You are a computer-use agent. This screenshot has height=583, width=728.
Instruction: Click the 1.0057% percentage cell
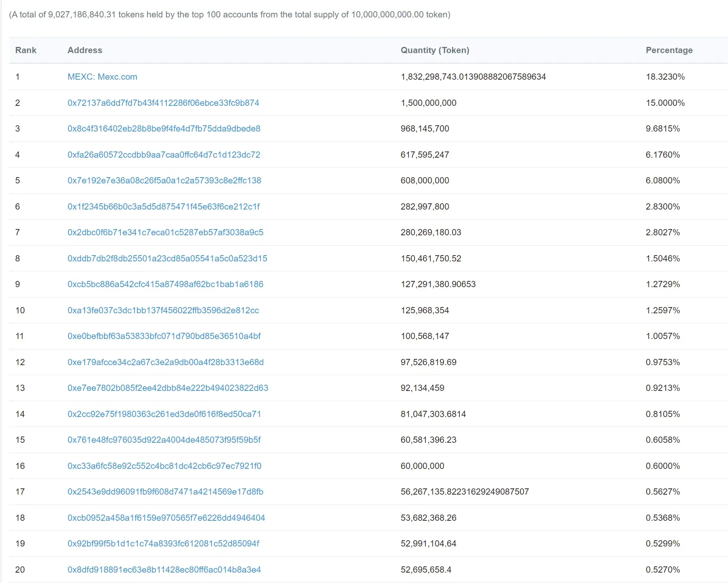pyautogui.click(x=662, y=336)
